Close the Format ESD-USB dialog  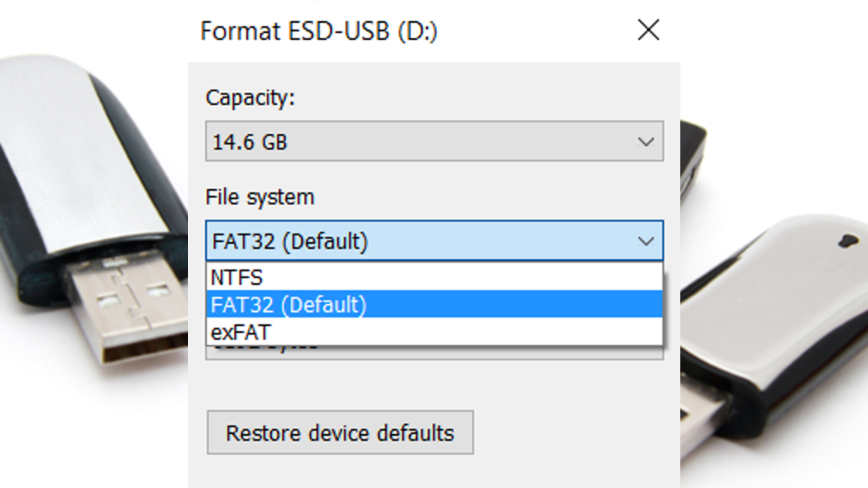click(648, 30)
